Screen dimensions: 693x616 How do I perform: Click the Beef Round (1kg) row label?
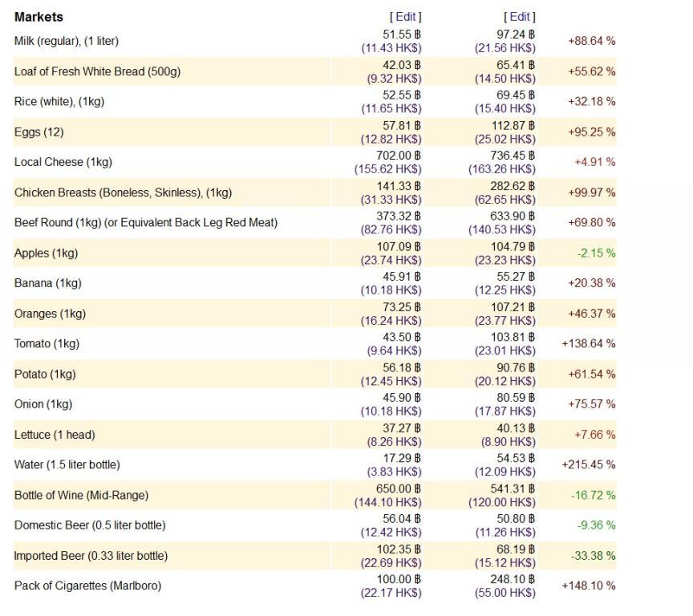pos(146,222)
